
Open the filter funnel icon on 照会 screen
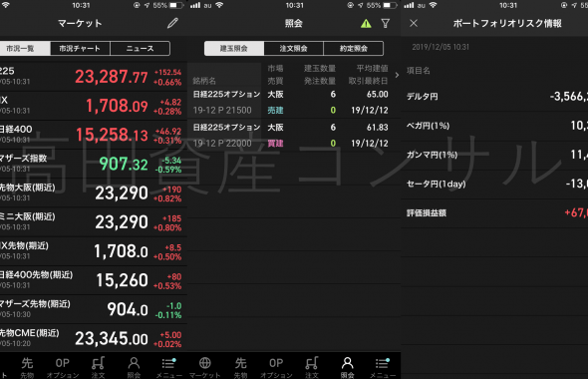point(385,24)
